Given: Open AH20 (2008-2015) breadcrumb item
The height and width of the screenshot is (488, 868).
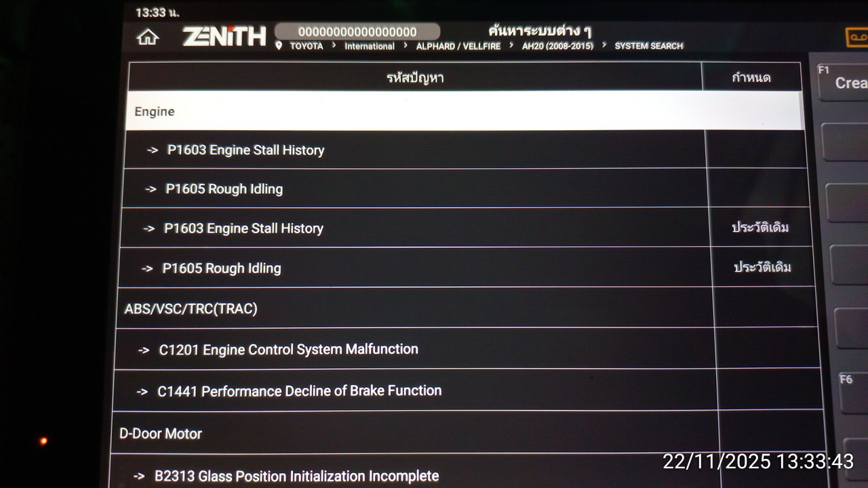Looking at the screenshot, I should [x=557, y=46].
